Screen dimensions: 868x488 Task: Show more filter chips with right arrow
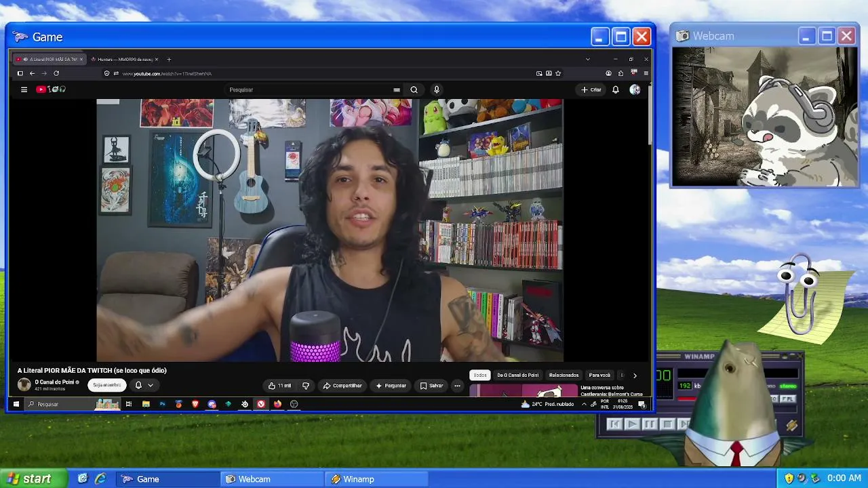(635, 375)
